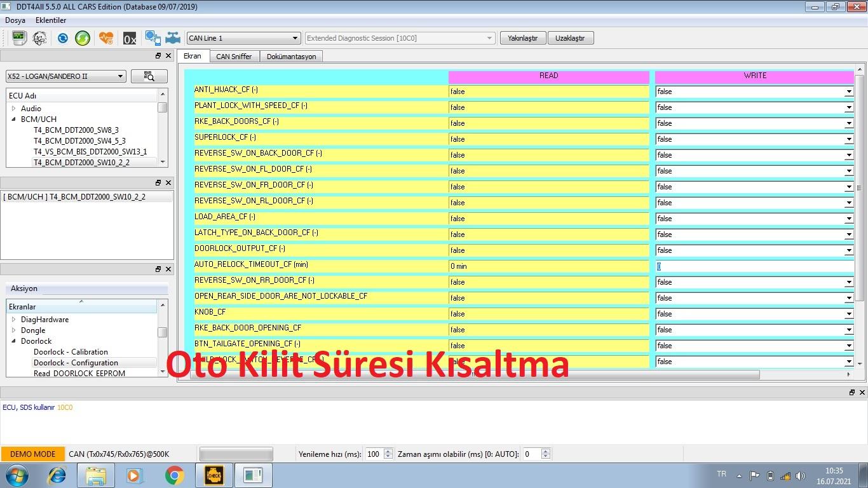Toggle the DEMO MODE button

[x=32, y=454]
